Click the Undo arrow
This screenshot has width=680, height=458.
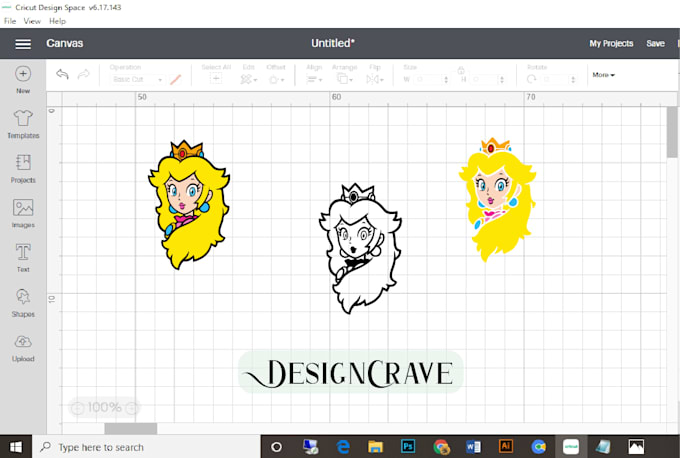pyautogui.click(x=62, y=75)
